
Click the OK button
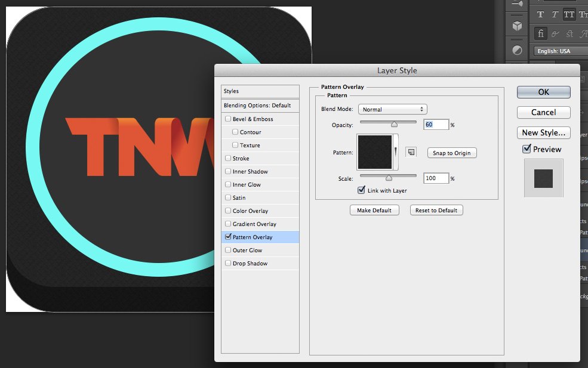(544, 92)
